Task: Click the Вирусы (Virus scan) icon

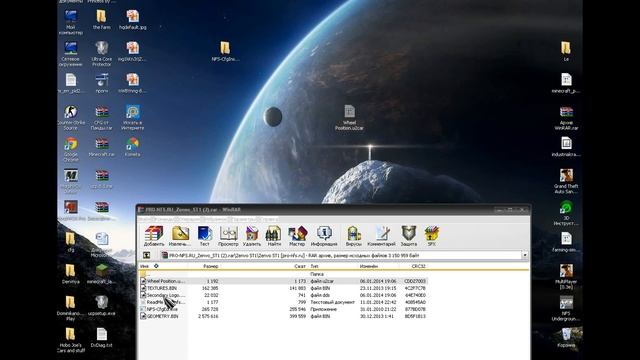Action: click(x=353, y=236)
